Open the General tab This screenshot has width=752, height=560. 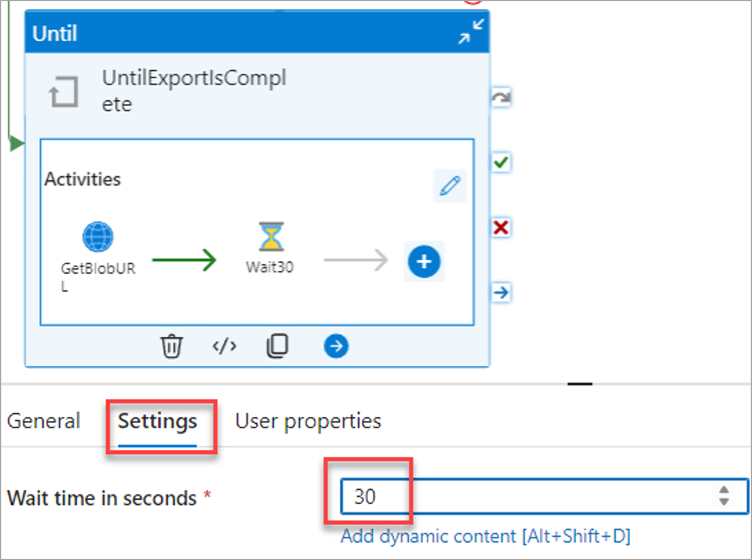pos(44,421)
